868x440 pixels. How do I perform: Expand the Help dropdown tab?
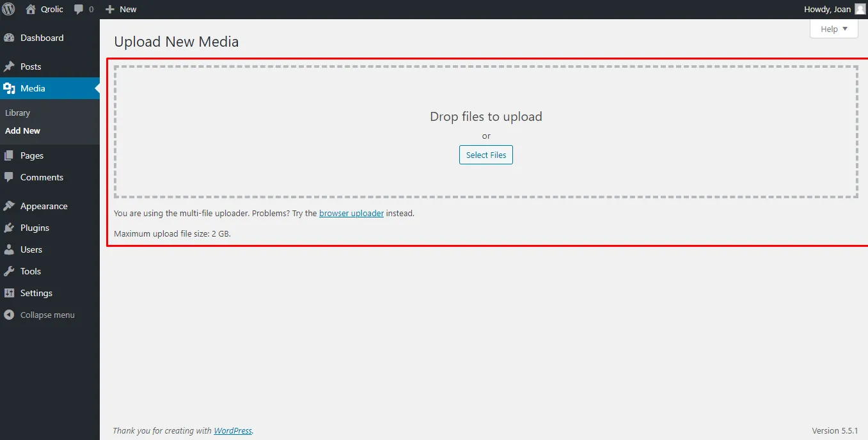pos(833,29)
